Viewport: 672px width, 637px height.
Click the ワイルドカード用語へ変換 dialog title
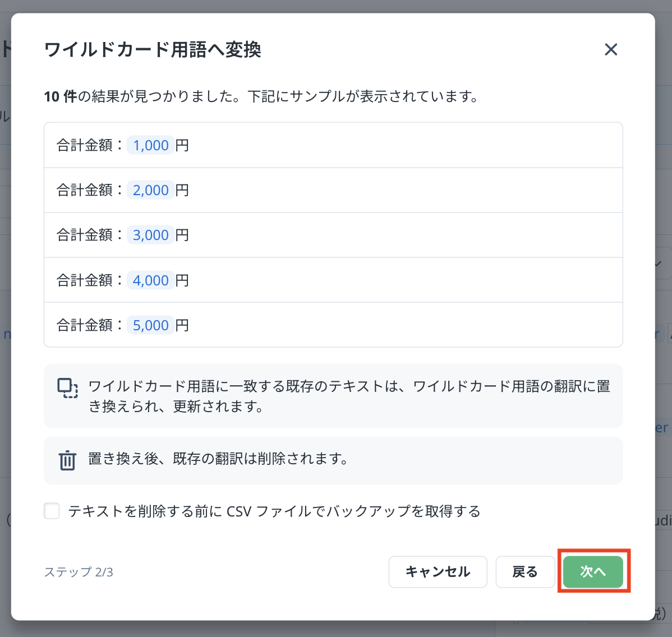tap(153, 50)
